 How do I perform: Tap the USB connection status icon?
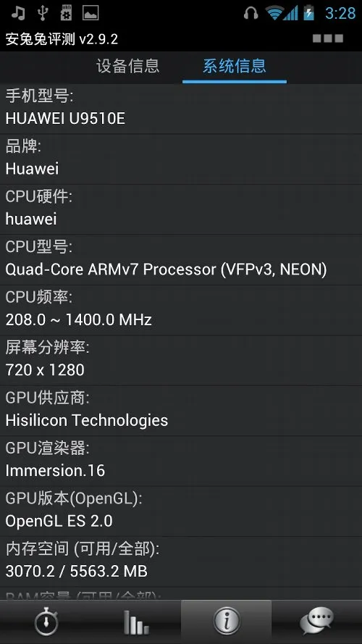click(42, 13)
